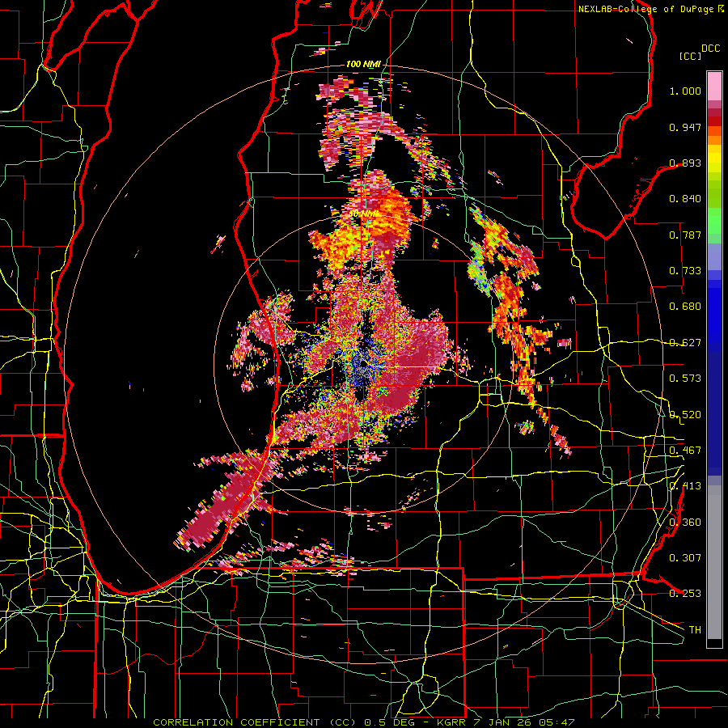
Task: Click the 0.733 scale value
Action: click(685, 271)
